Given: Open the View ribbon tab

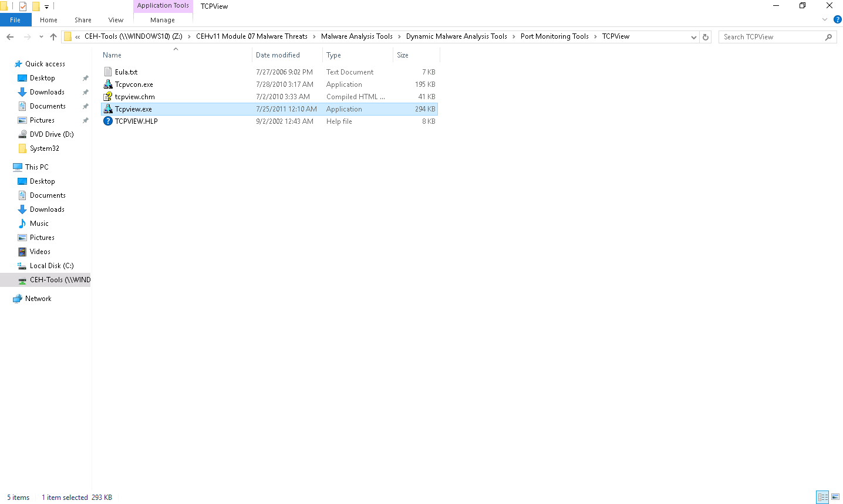Looking at the screenshot, I should click(116, 20).
